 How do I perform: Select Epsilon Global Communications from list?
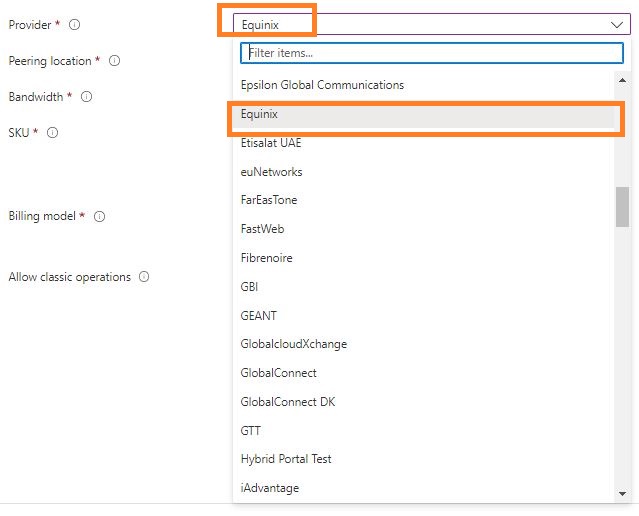pyautogui.click(x=322, y=85)
